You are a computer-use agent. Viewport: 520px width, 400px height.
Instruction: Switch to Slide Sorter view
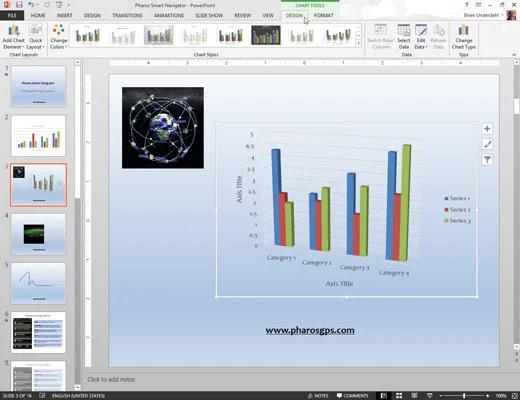tap(399, 396)
